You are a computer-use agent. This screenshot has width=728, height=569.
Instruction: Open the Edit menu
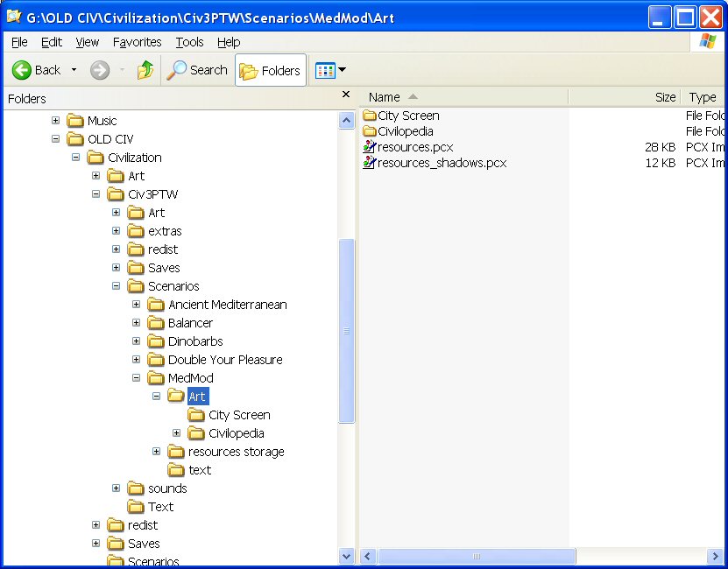[x=52, y=42]
